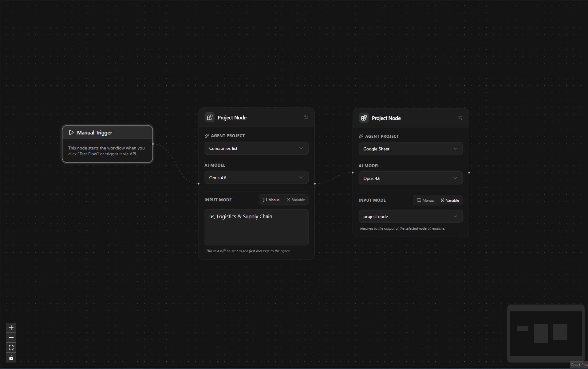Image resolution: width=588 pixels, height=369 pixels.
Task: Zoom in using the plus icon
Action: tap(11, 328)
